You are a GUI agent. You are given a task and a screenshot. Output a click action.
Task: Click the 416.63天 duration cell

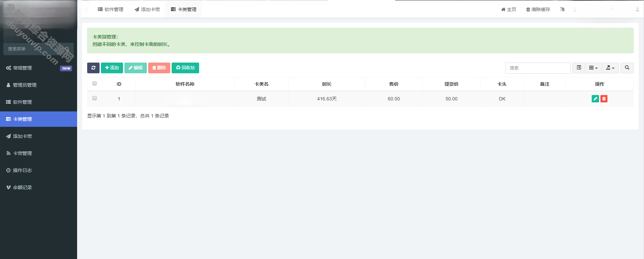click(327, 99)
